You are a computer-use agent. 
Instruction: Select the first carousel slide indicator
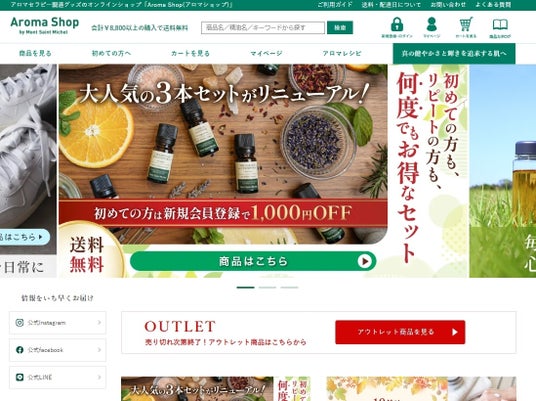click(245, 288)
